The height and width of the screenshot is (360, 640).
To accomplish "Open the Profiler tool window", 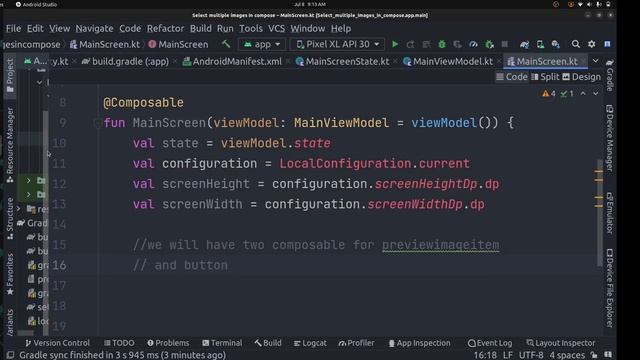I will click(356, 343).
